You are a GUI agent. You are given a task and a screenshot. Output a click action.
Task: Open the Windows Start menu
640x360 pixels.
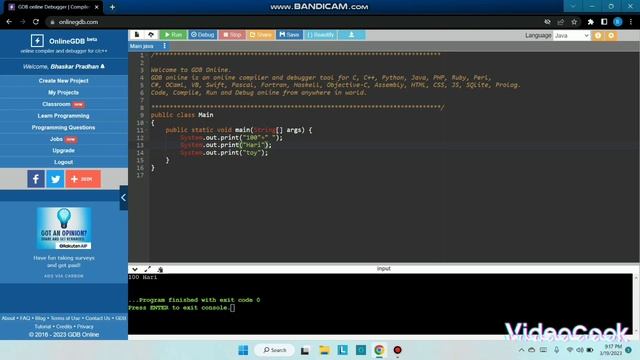pyautogui.click(x=243, y=350)
